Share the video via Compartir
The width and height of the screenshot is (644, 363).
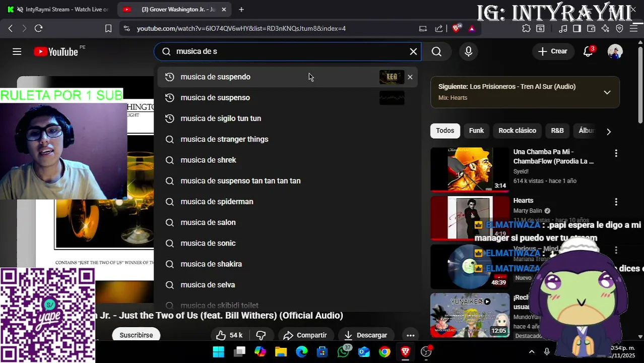[305, 335]
